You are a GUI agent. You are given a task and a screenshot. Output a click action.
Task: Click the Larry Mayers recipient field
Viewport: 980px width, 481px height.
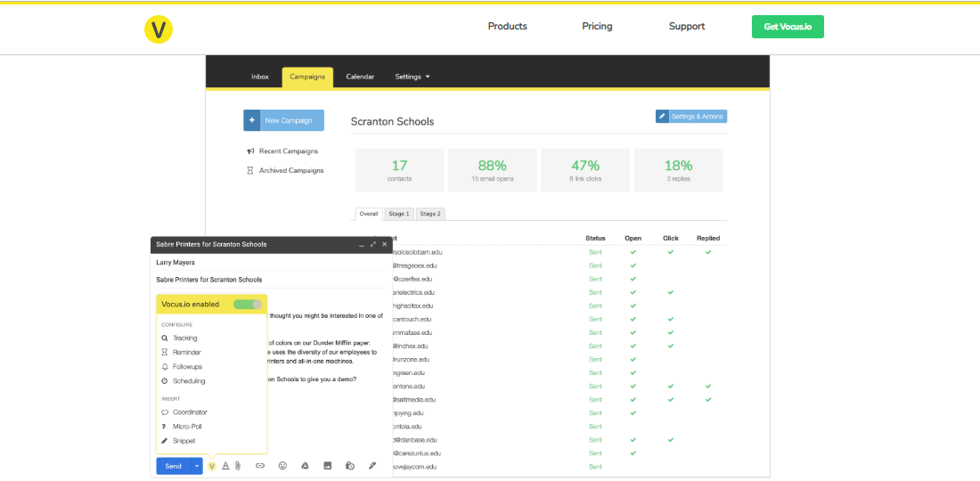tap(271, 263)
